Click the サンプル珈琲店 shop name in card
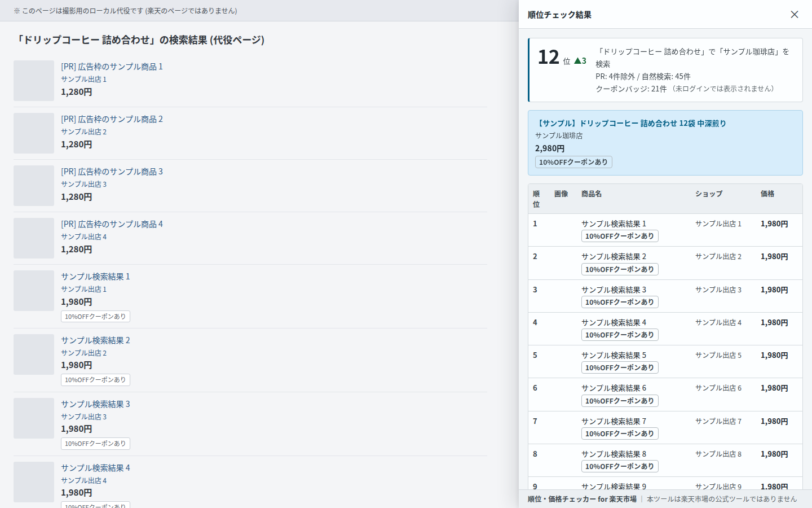 point(559,135)
